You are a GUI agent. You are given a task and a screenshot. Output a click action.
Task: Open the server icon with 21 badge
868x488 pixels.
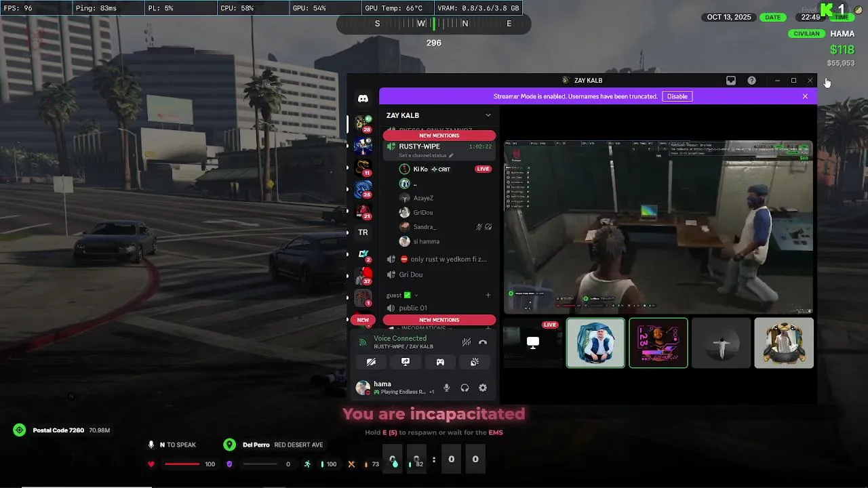pyautogui.click(x=363, y=210)
